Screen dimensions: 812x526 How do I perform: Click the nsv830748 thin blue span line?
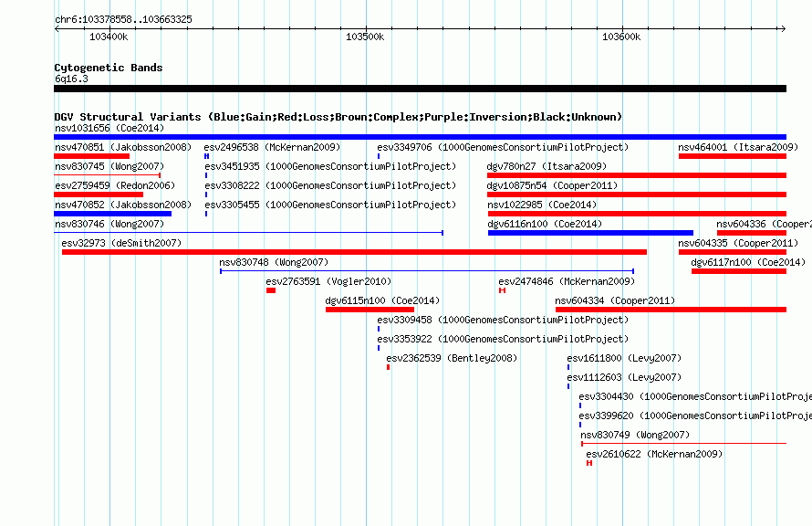click(x=427, y=271)
